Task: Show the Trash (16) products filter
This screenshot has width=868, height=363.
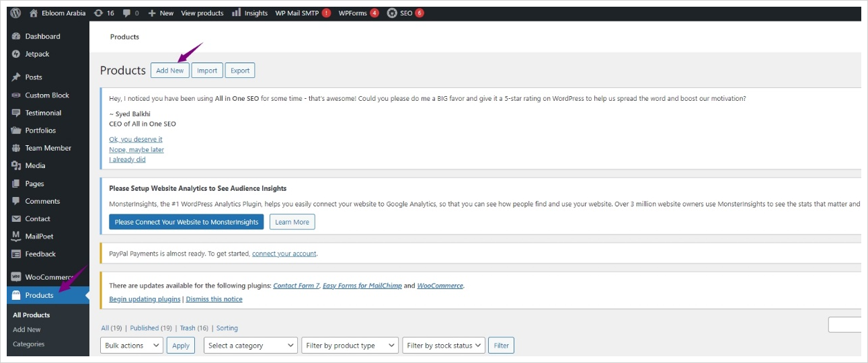Action: pos(194,328)
